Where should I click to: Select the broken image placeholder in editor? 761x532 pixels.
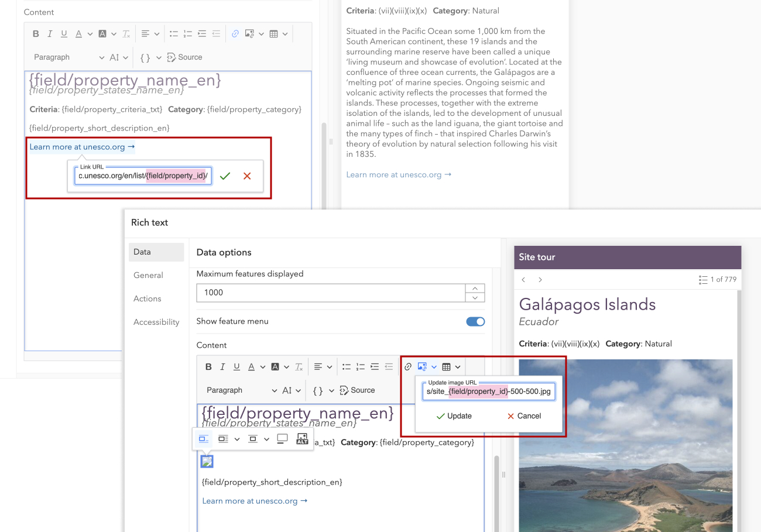207,462
